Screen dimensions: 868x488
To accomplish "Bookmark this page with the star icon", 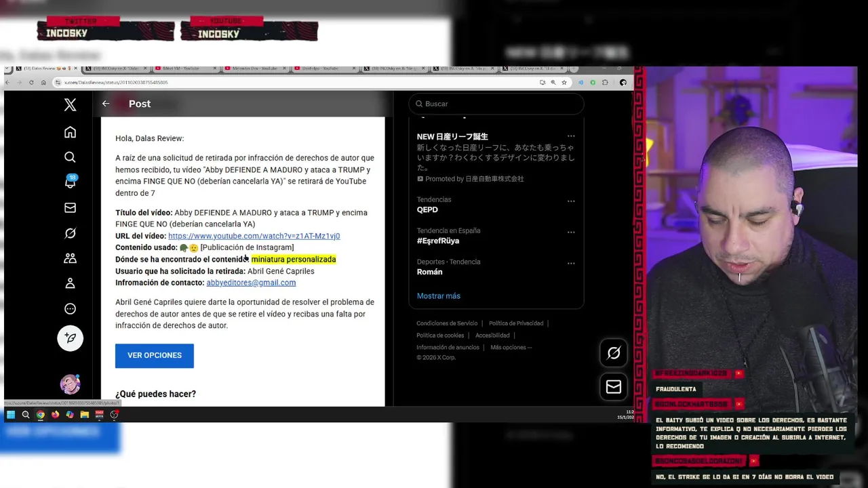I will 564,83.
